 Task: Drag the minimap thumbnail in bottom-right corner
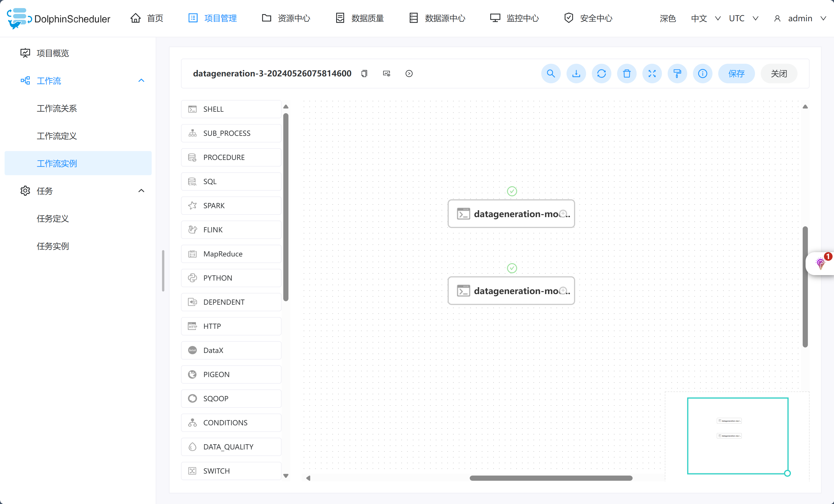click(x=739, y=435)
